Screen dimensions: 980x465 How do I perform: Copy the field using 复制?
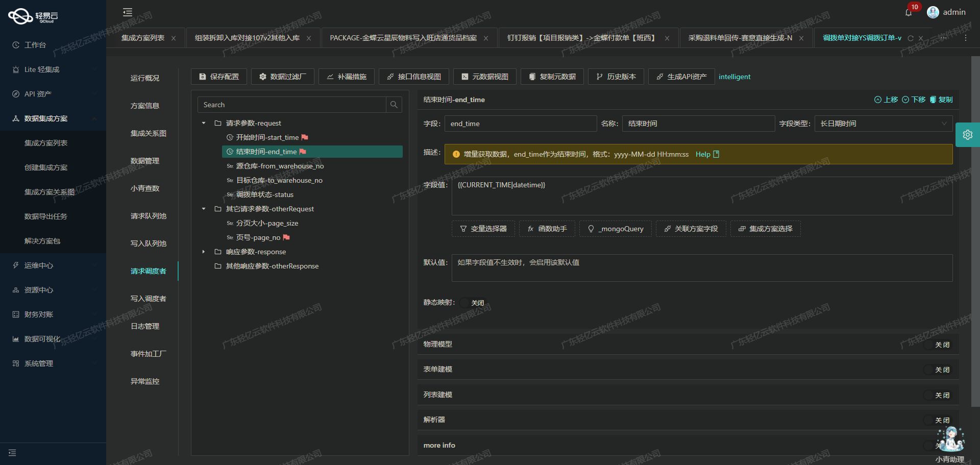tap(941, 100)
